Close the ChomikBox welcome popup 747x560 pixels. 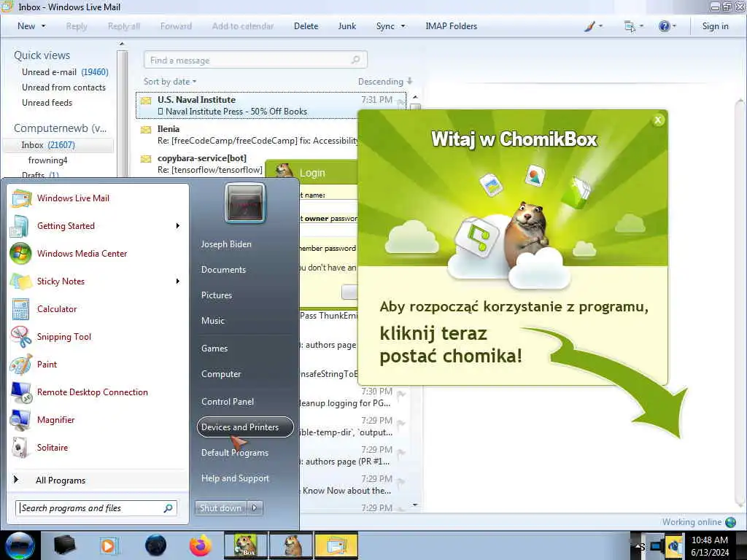[x=658, y=120]
